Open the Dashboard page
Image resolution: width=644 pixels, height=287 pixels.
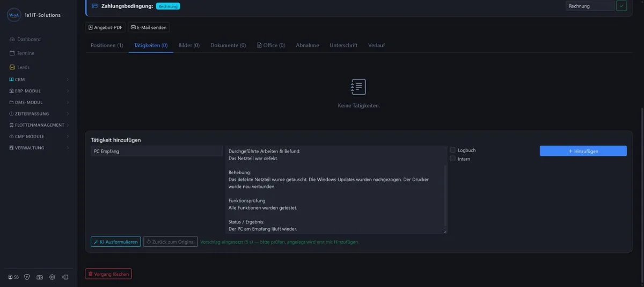25,39
